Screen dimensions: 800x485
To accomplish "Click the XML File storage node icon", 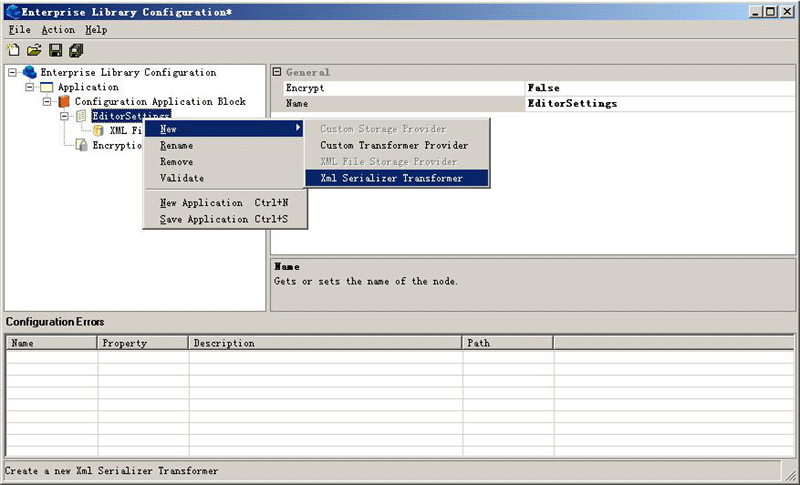I will 98,131.
